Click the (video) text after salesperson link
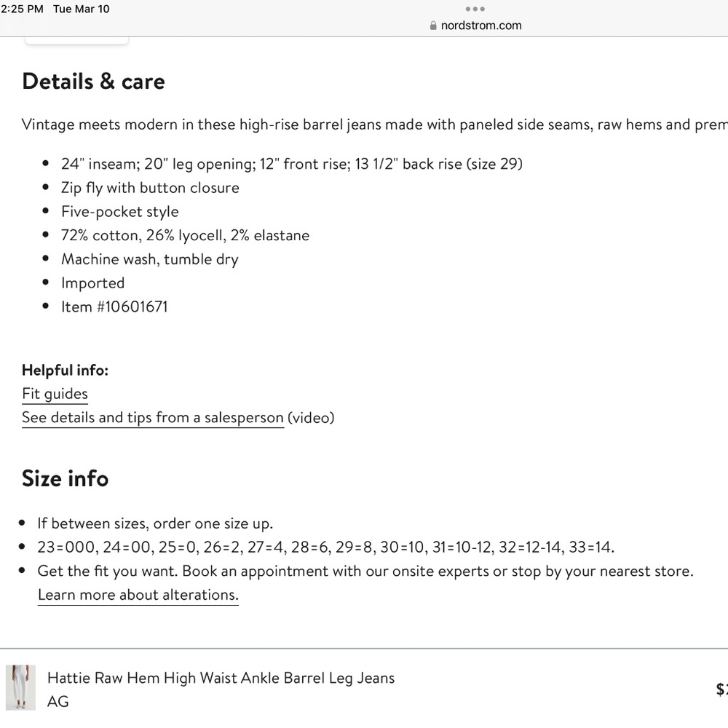The image size is (728, 728). pos(311,418)
